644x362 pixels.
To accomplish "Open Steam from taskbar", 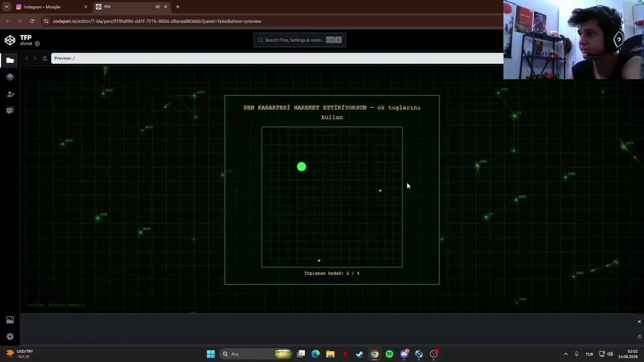I will 360,354.
